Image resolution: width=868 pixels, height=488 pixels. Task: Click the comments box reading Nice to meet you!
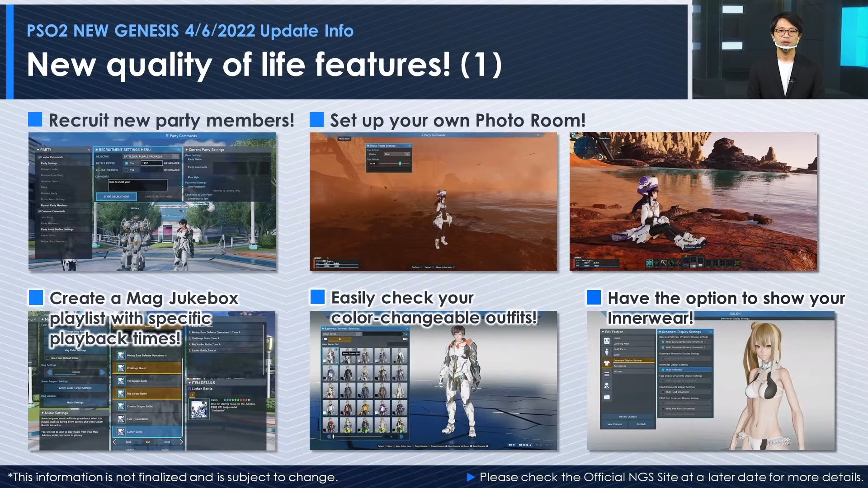138,185
